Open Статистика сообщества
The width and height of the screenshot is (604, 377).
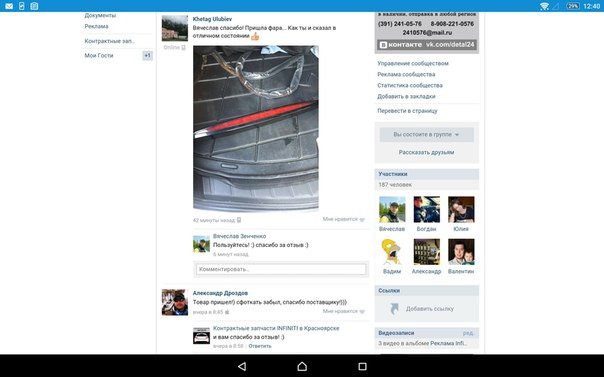coord(410,85)
